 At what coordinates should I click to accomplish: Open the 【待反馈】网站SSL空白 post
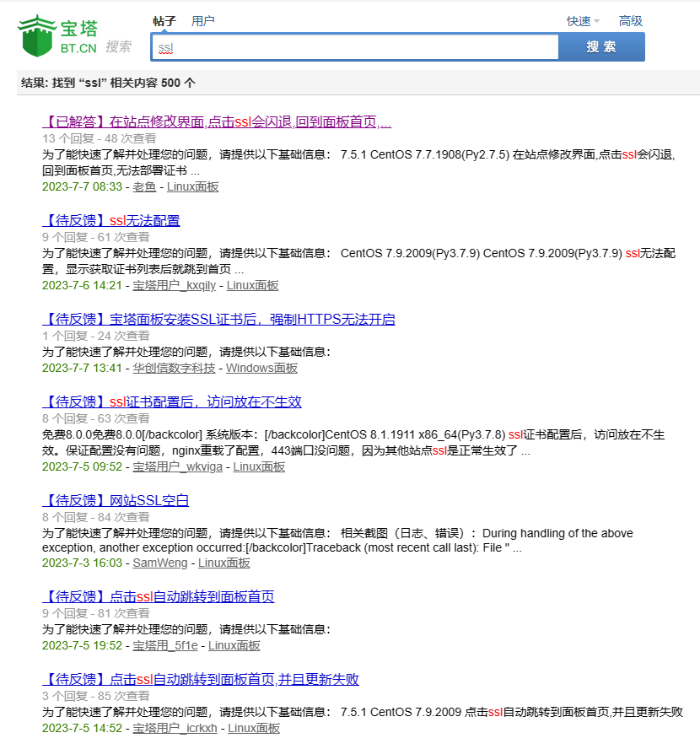tap(116, 500)
